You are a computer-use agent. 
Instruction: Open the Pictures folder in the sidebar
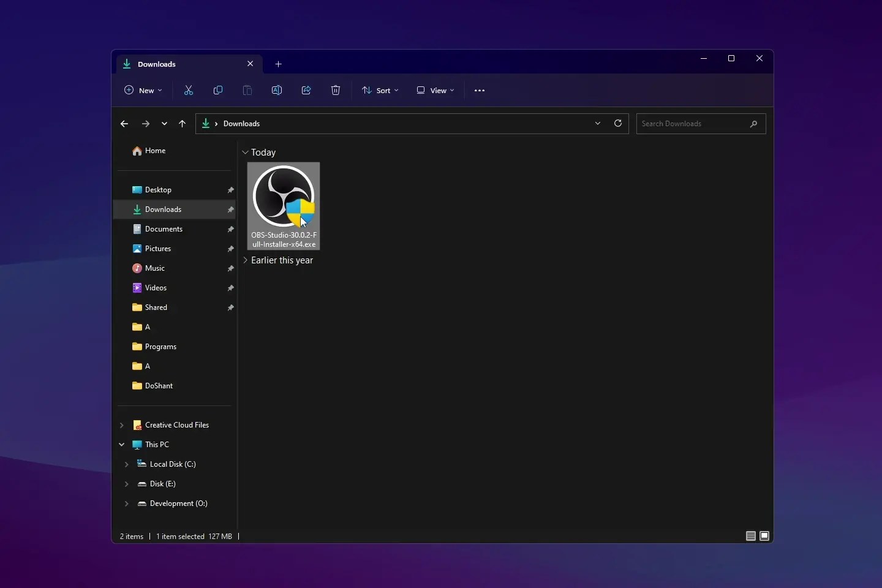coord(159,249)
